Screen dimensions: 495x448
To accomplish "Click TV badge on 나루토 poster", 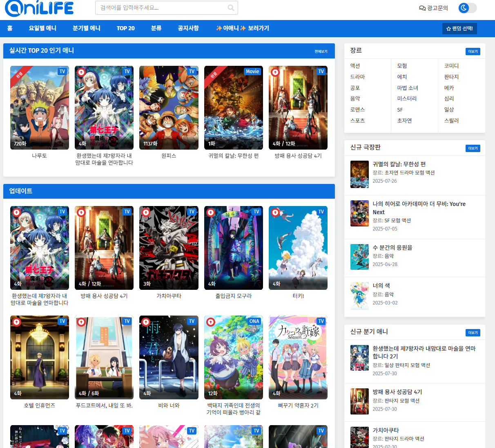I will (62, 72).
